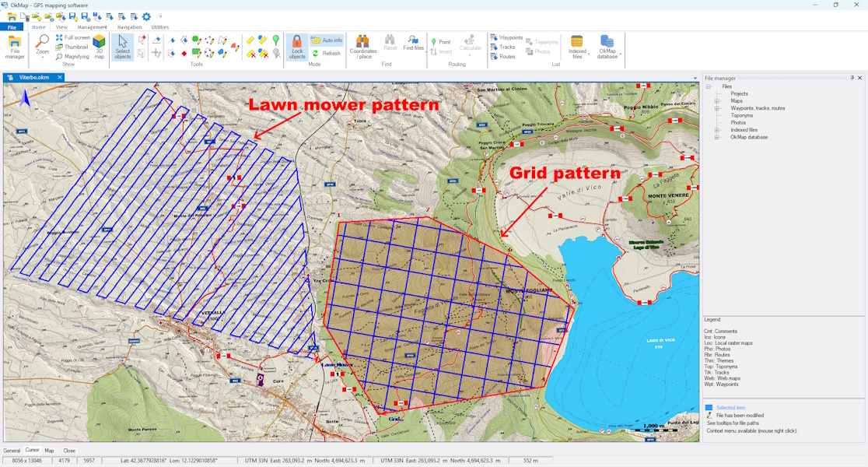Select Projects in the File manager tree
The width and height of the screenshot is (868, 467).
[739, 93]
